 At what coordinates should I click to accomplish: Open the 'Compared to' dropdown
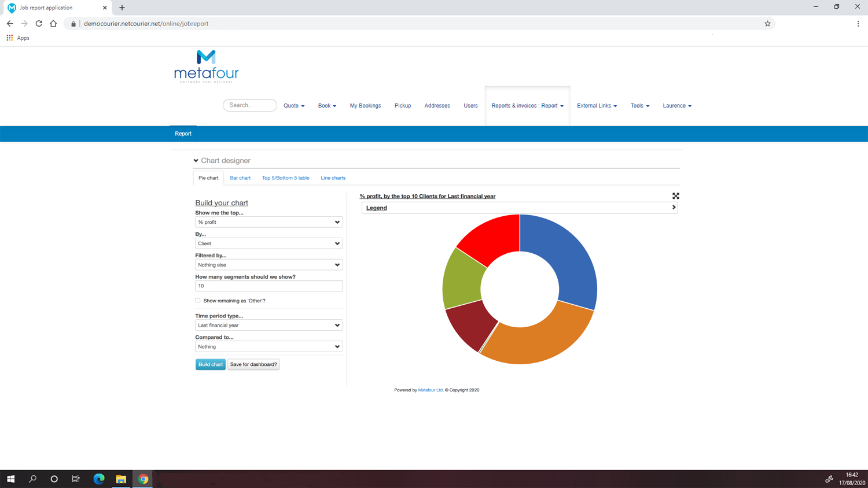[x=269, y=347]
